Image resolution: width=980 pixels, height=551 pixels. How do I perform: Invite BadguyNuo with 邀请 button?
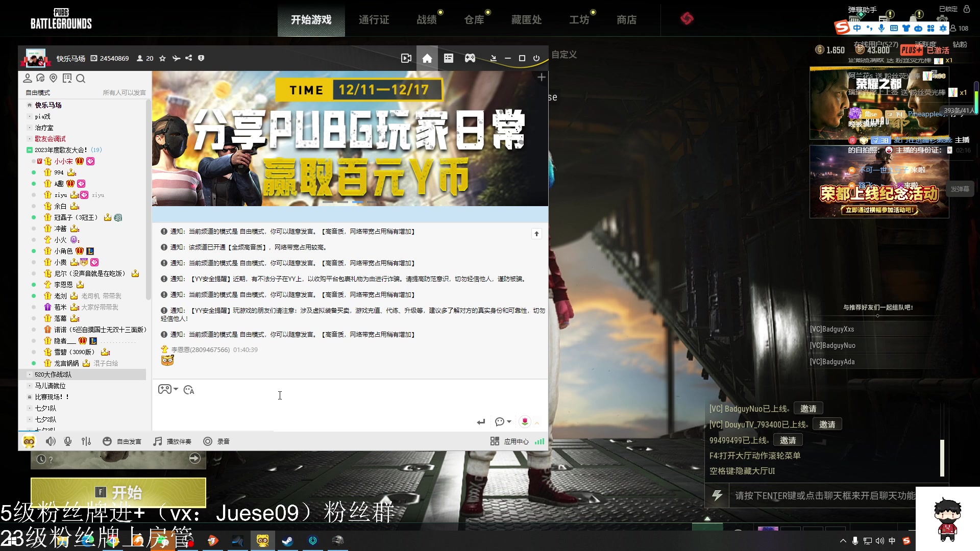[808, 409]
